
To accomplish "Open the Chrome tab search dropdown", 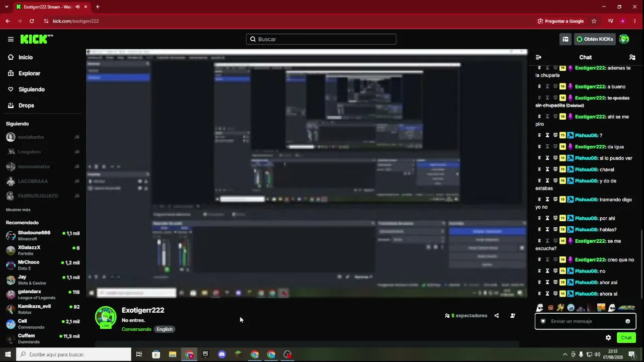I will coord(7,7).
